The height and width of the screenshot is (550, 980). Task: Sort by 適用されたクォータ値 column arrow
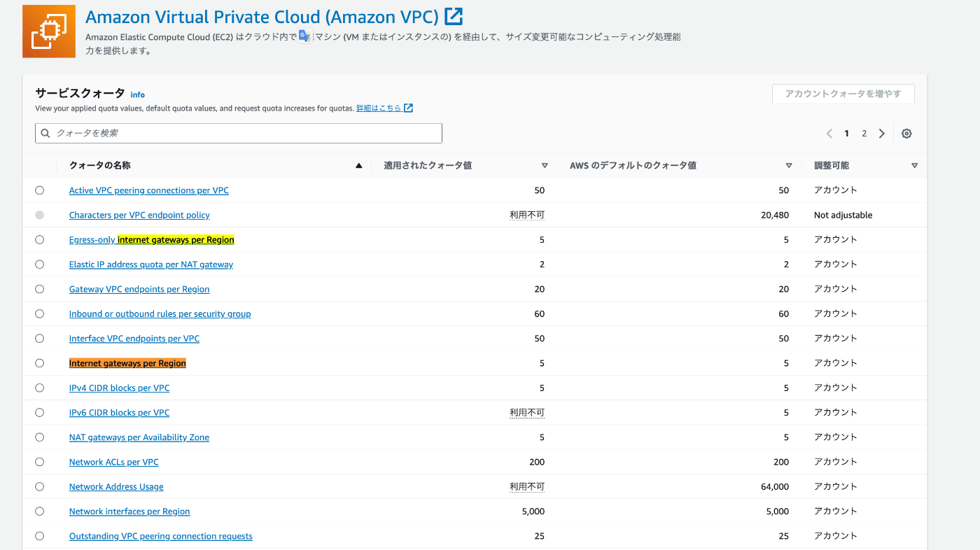coord(545,166)
